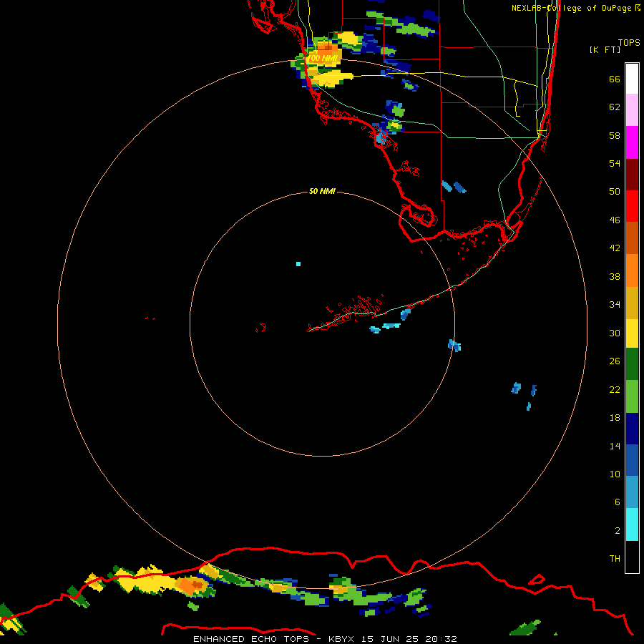This screenshot has width=644, height=644.
Task: Click the '30' legend value
Action: [x=615, y=333]
